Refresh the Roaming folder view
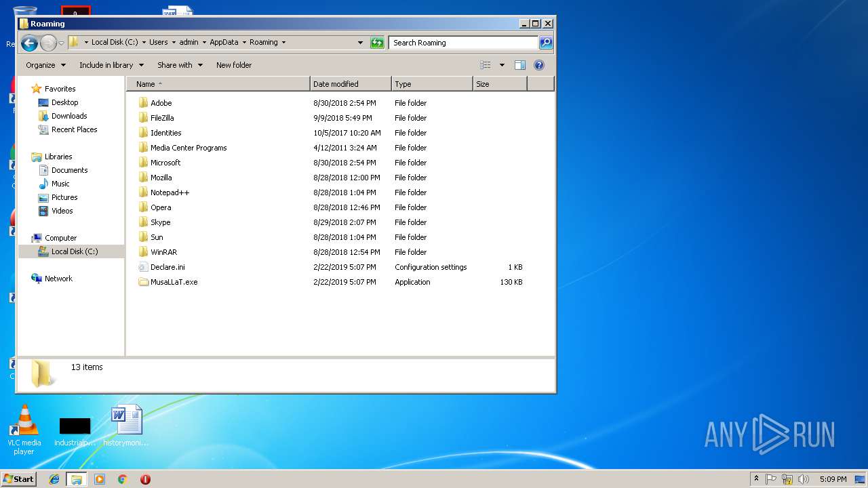This screenshot has width=868, height=488. 377,43
